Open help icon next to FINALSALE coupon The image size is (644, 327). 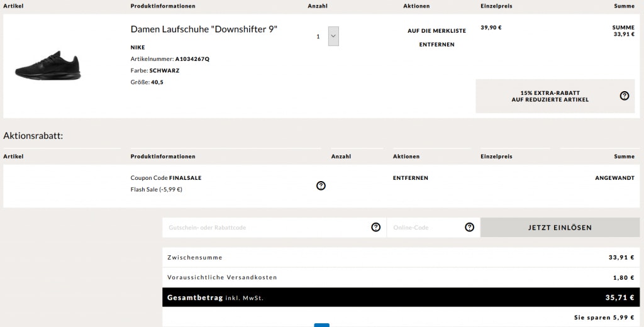[321, 186]
